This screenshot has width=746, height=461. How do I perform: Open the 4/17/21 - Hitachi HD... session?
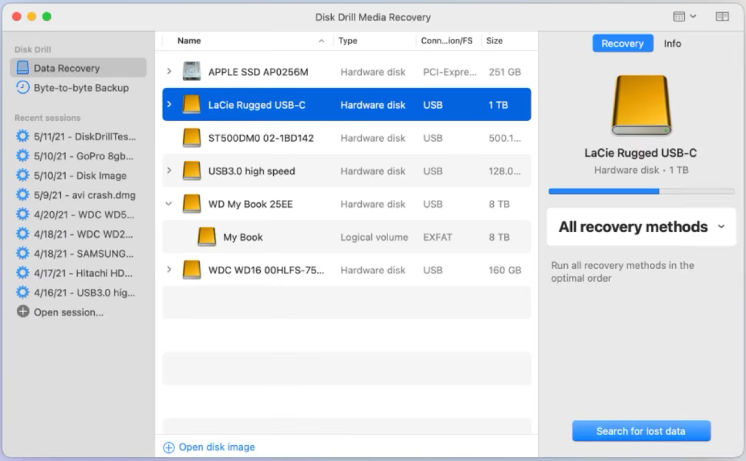(83, 273)
